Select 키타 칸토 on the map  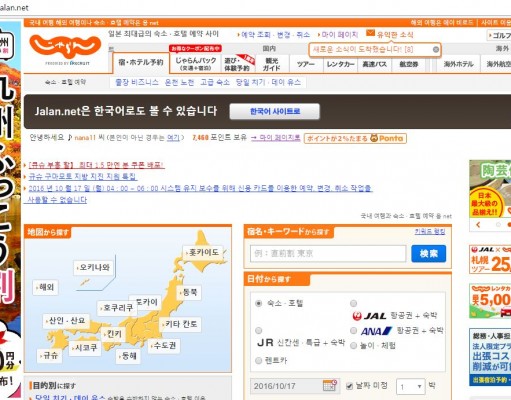[180, 324]
